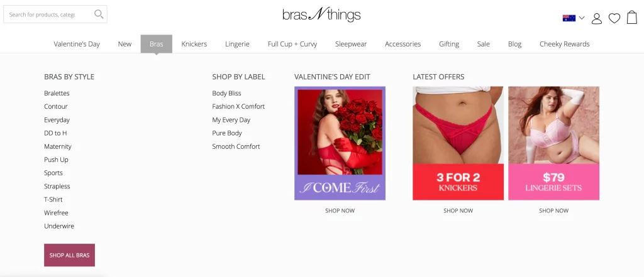644x277 pixels.
Task: Open the shopping bag icon
Action: [x=631, y=17]
